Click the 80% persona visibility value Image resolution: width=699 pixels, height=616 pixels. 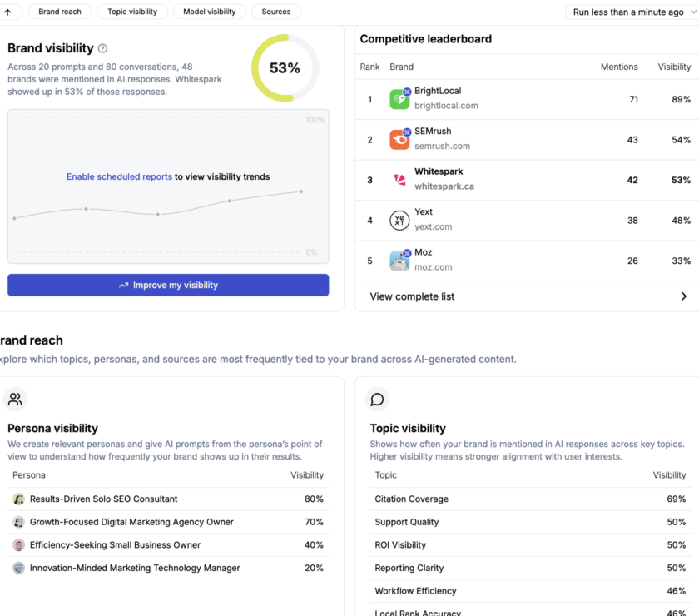[314, 499]
